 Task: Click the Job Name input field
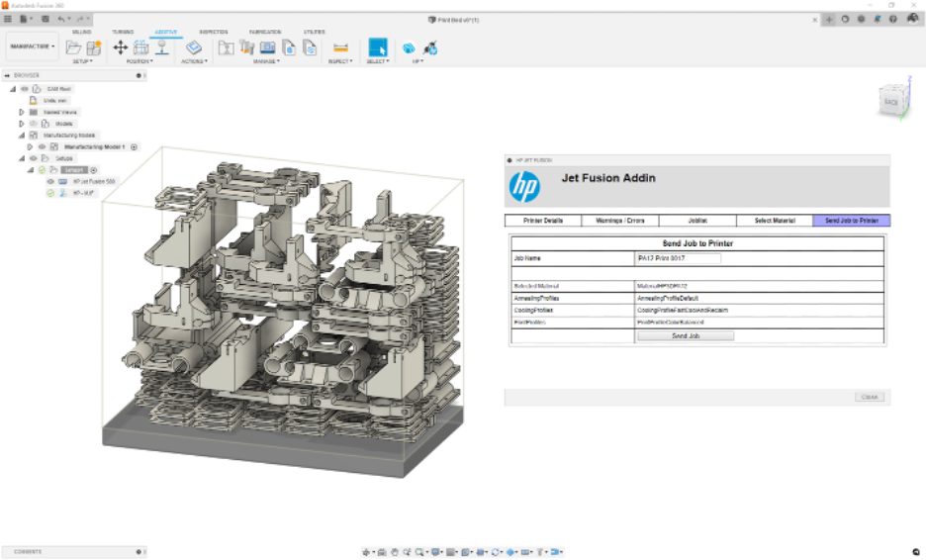678,258
